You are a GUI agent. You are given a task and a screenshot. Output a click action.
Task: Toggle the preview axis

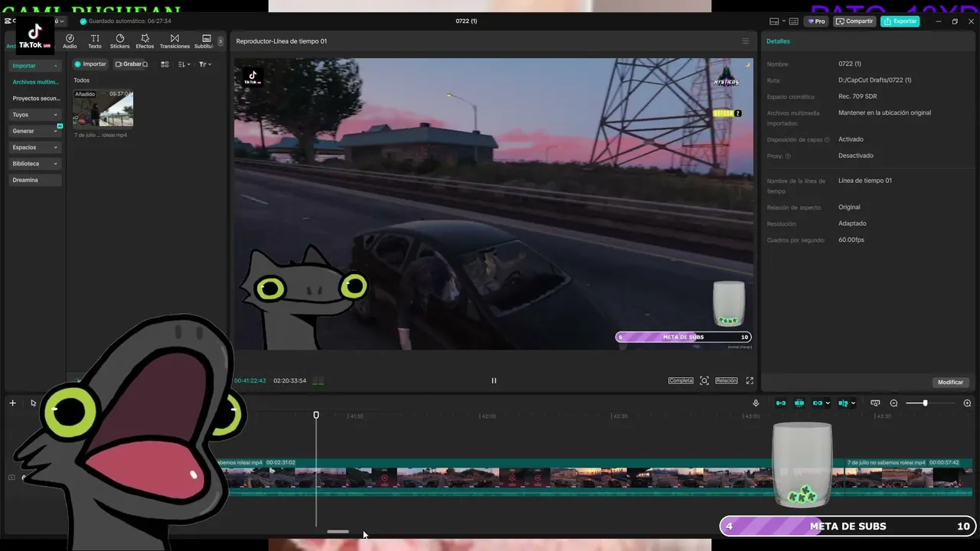click(843, 403)
